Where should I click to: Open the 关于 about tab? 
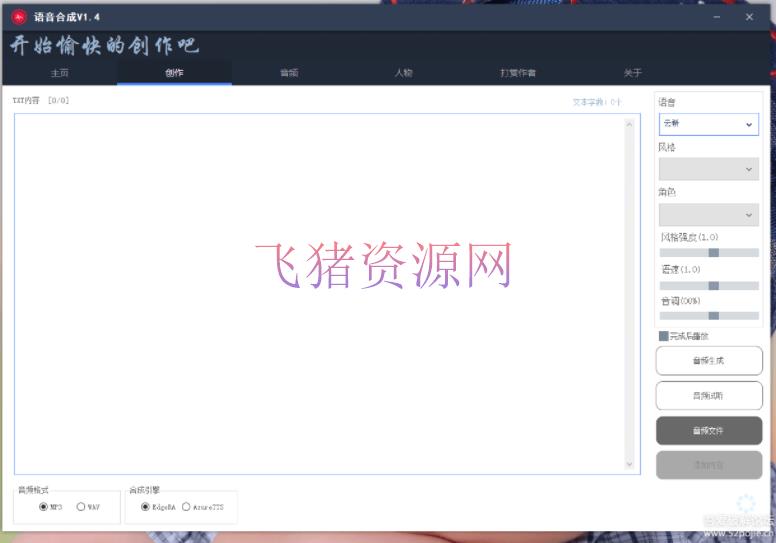point(632,73)
